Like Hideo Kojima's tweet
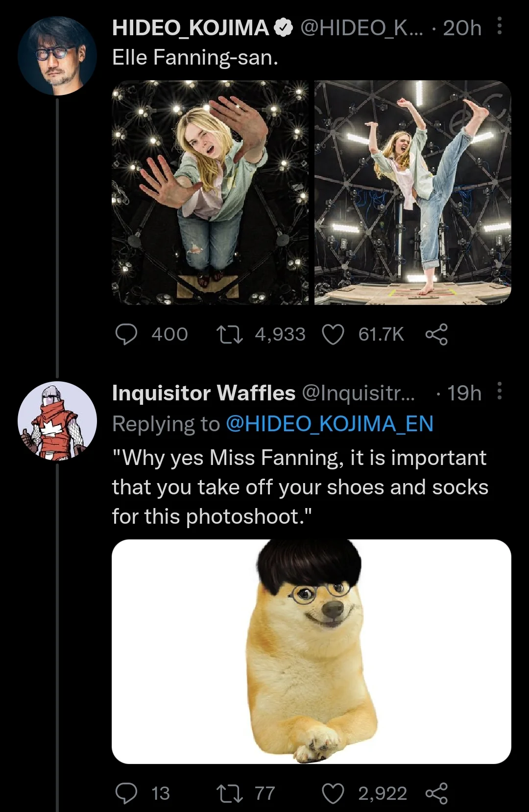 click(x=333, y=334)
